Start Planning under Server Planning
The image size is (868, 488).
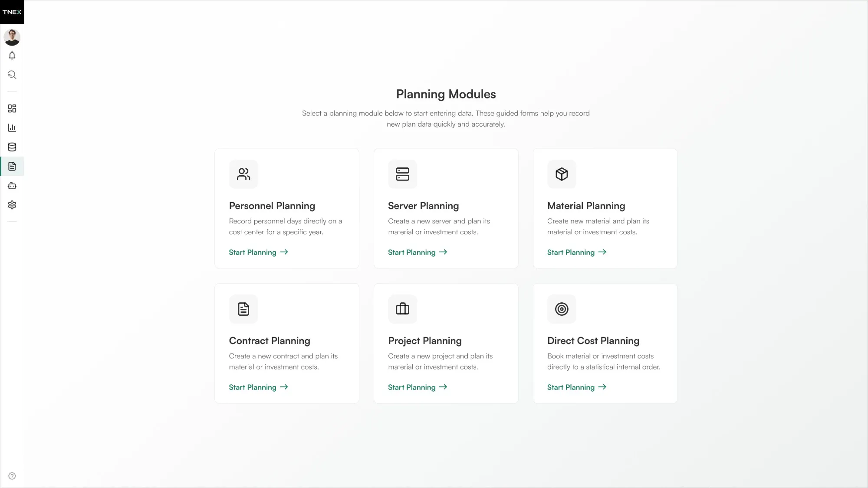click(418, 252)
